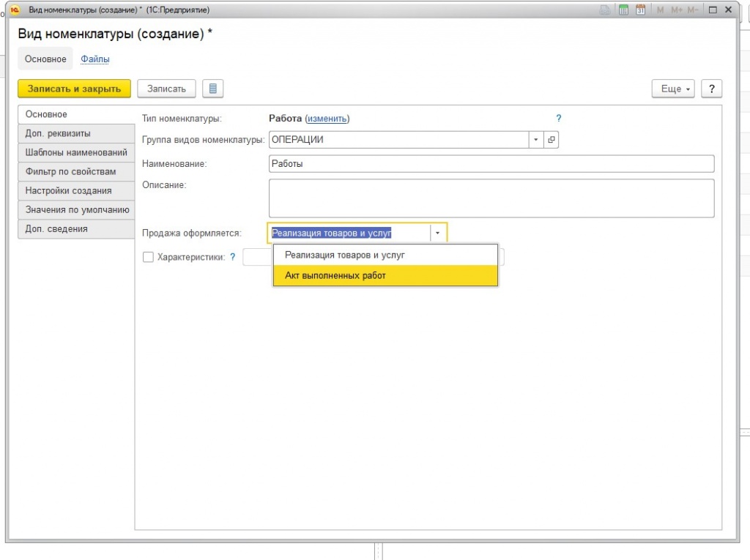The height and width of the screenshot is (560, 750).
Task: Toggle the Продажа оформляется dropdown arrow
Action: [x=438, y=234]
